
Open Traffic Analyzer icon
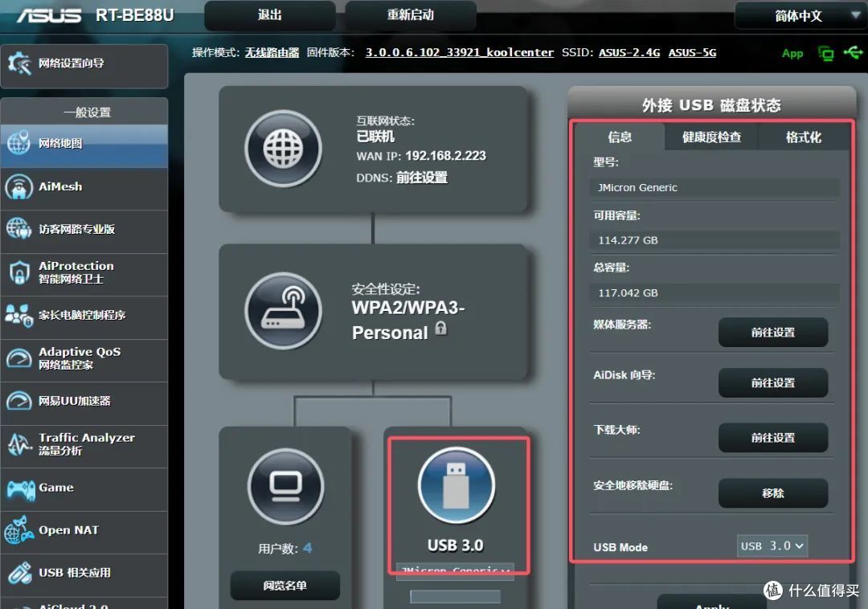click(x=19, y=443)
